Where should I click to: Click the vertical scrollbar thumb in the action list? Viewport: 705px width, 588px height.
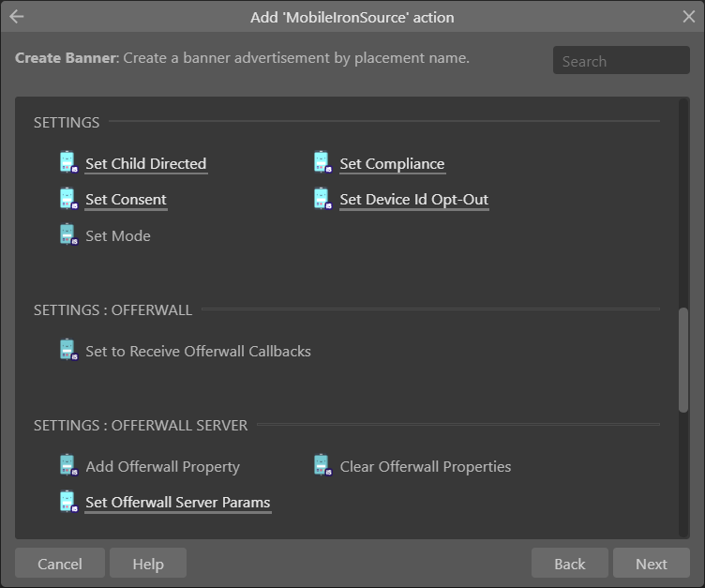[683, 360]
